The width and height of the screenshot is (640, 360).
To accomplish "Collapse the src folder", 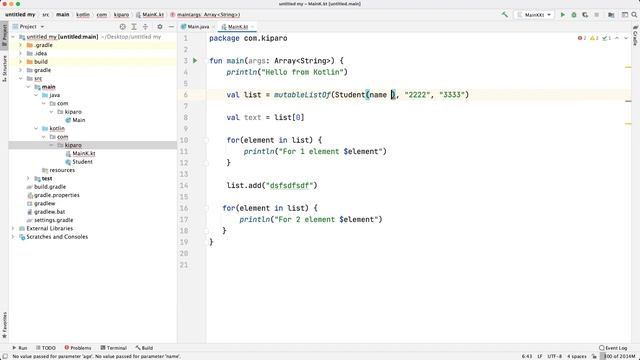I will 20,78.
